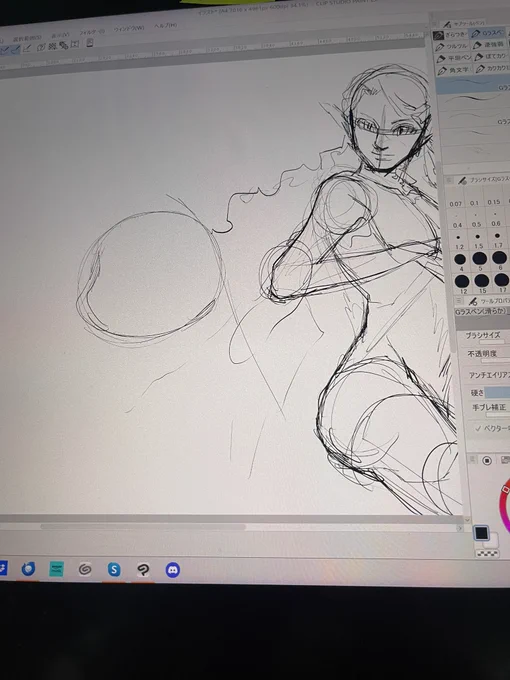Pick the ぼてカク pen sub tool

click(x=490, y=57)
